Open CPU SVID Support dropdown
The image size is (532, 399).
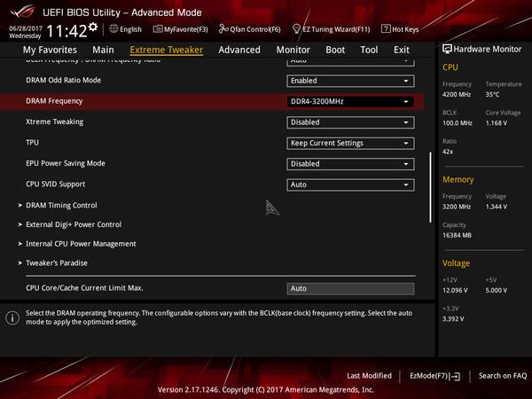pyautogui.click(x=350, y=185)
